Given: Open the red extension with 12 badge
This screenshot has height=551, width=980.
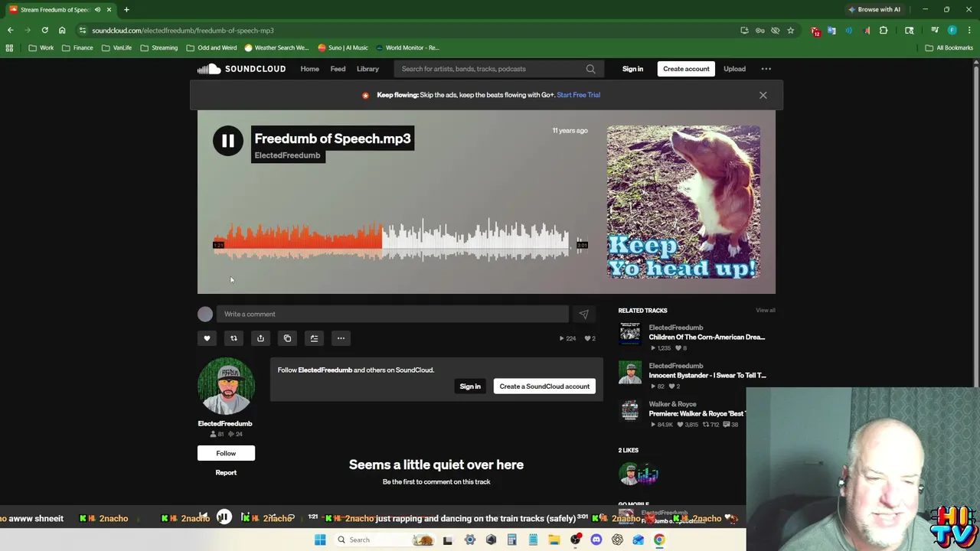Looking at the screenshot, I should pyautogui.click(x=815, y=31).
